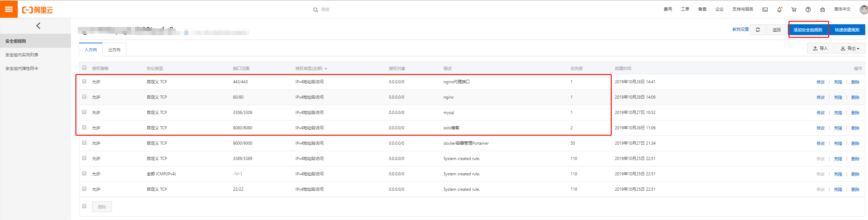Click the 返回 button
The width and height of the screenshot is (868, 220).
pyautogui.click(x=777, y=30)
